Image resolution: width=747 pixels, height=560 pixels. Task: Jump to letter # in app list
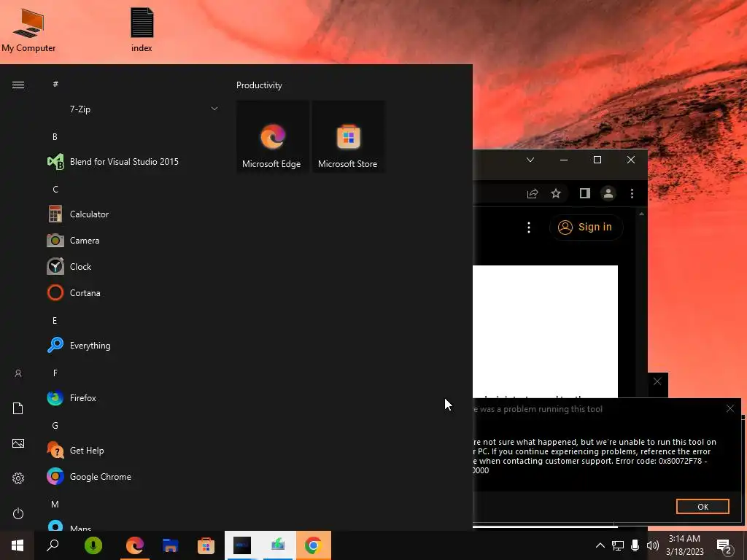55,84
